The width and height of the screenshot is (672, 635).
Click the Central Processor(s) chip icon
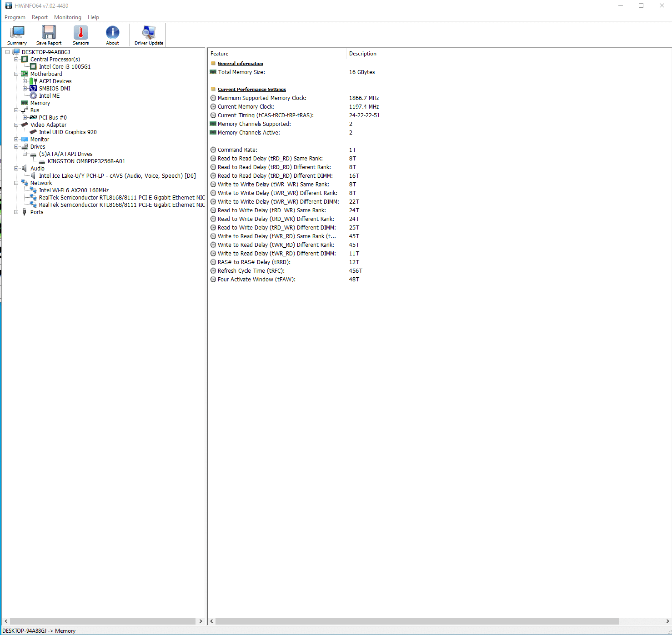click(x=25, y=59)
